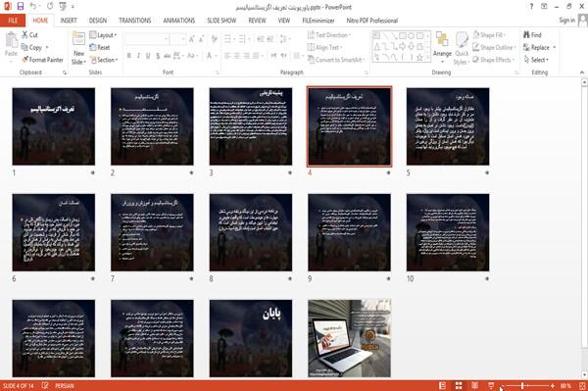The width and height of the screenshot is (588, 391).
Task: Click the Undo arrow icon
Action: [33, 7]
